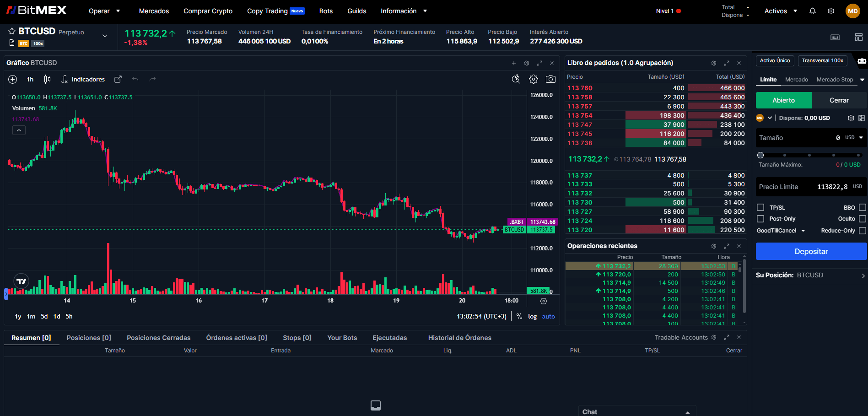Open more order types dropdown arrow
868x416 pixels.
(x=862, y=80)
